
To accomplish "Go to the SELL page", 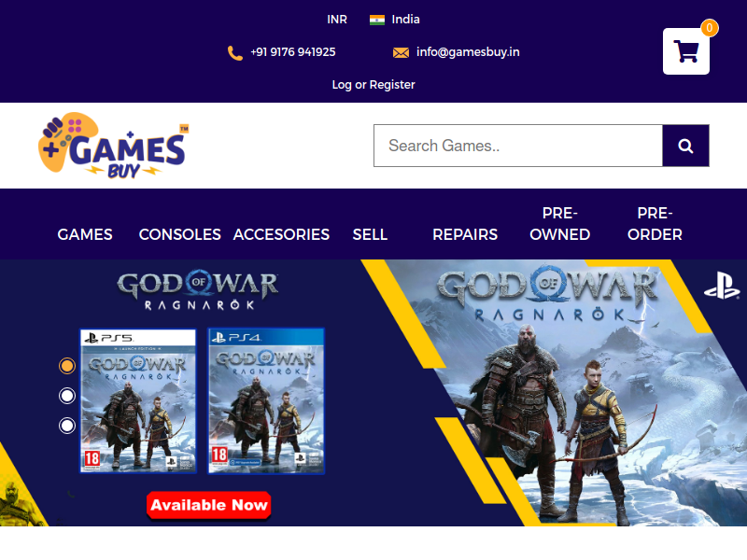I will click(370, 234).
